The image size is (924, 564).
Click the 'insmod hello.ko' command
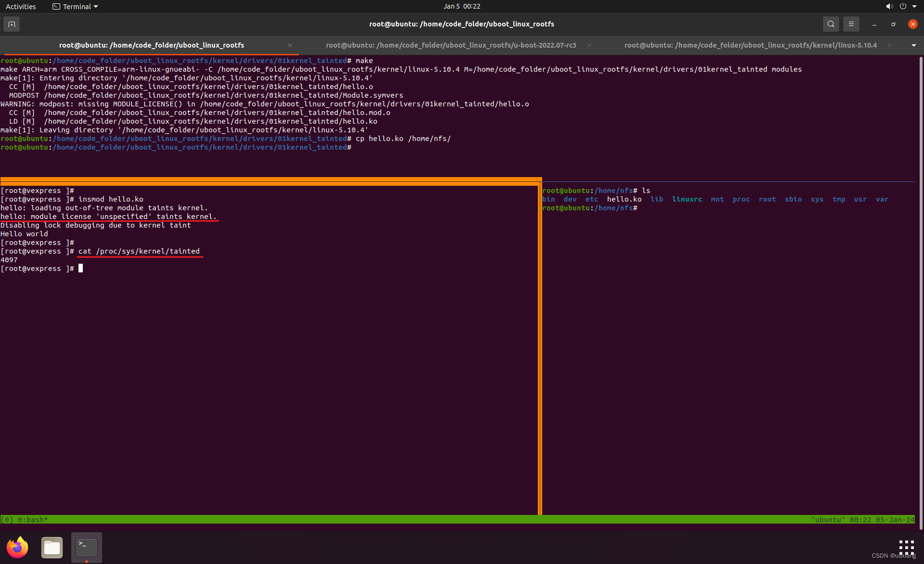[111, 199]
